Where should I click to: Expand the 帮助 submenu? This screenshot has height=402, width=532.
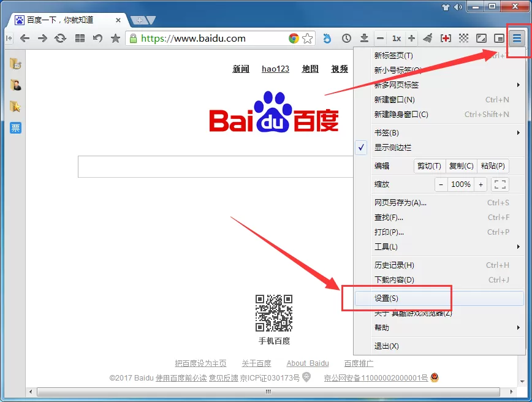click(439, 327)
